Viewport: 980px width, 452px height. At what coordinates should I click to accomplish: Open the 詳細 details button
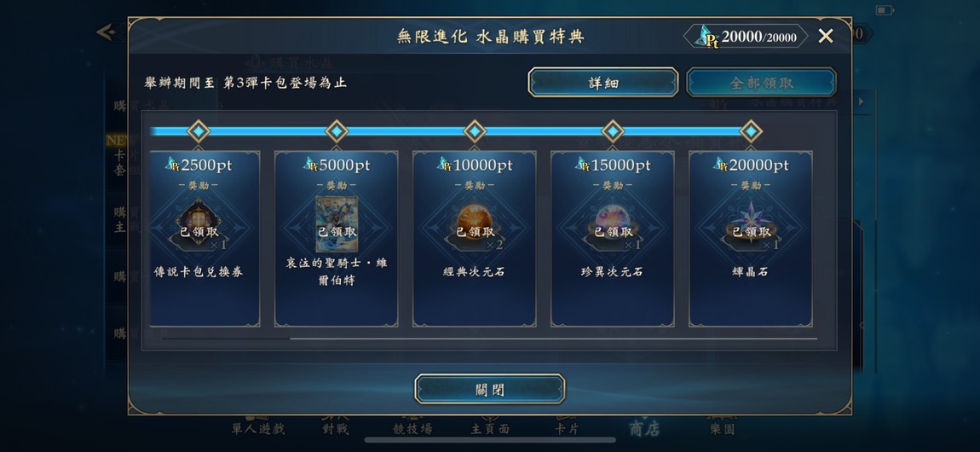click(603, 83)
